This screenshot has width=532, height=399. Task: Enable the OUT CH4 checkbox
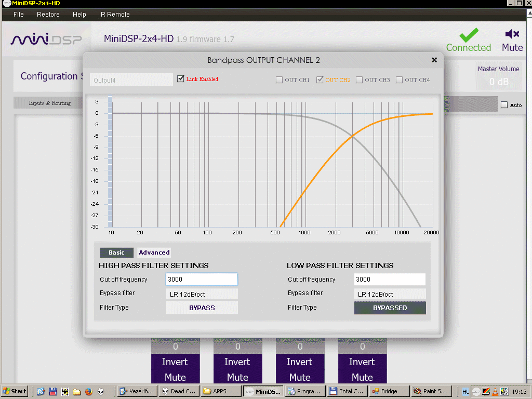[x=399, y=79]
